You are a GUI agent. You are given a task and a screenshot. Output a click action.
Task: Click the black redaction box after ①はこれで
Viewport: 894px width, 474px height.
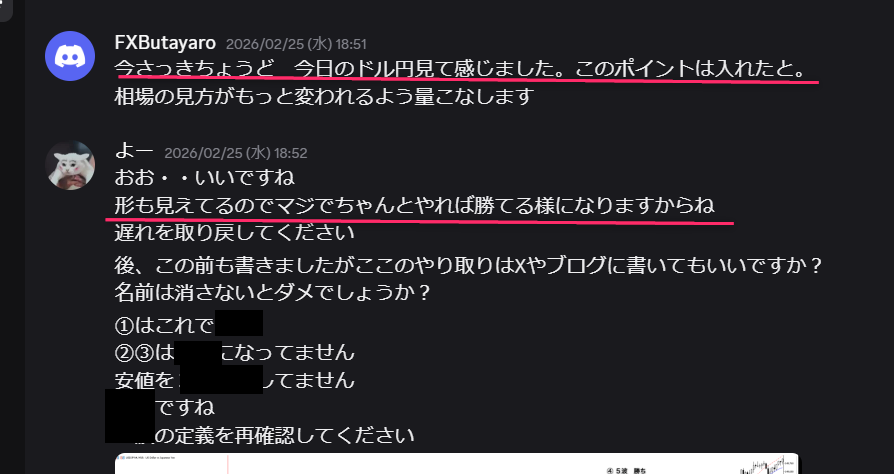[x=239, y=323]
